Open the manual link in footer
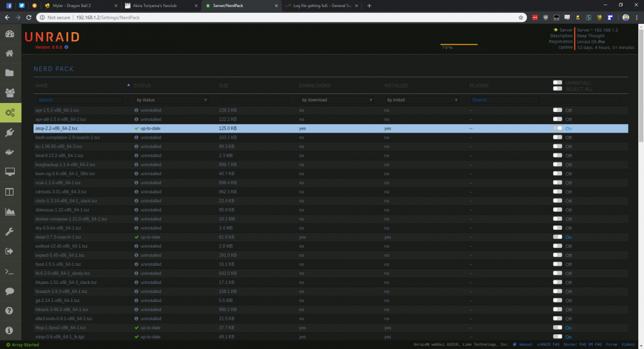Viewport: 644px width, 349px height. coord(526,344)
